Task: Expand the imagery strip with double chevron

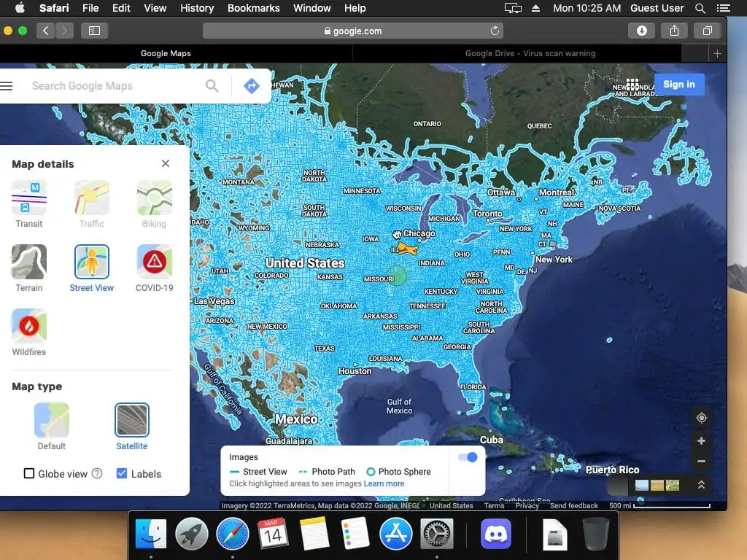Action: coord(701,485)
